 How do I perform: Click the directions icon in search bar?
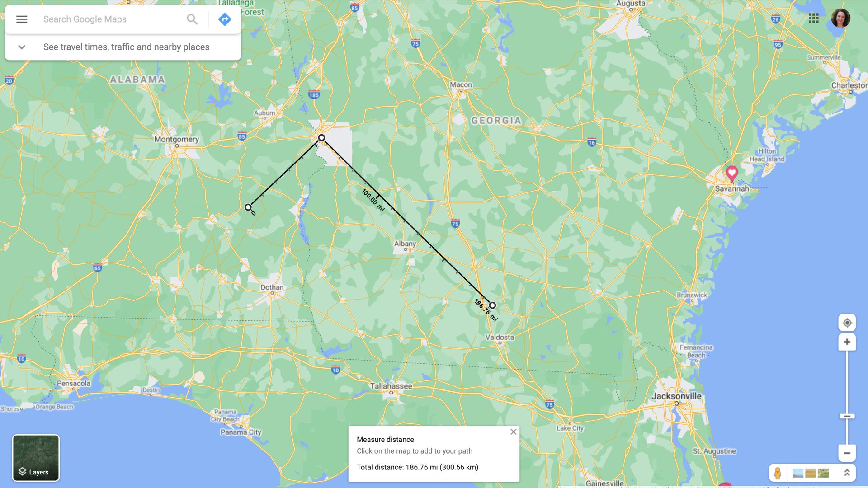224,19
